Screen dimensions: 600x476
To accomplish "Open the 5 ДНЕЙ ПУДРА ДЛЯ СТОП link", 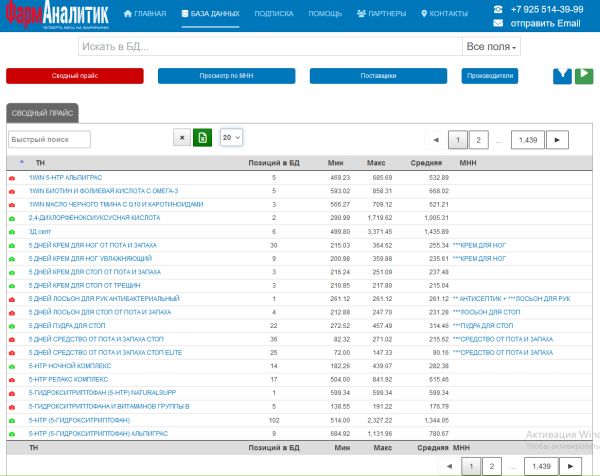I will [x=67, y=326].
